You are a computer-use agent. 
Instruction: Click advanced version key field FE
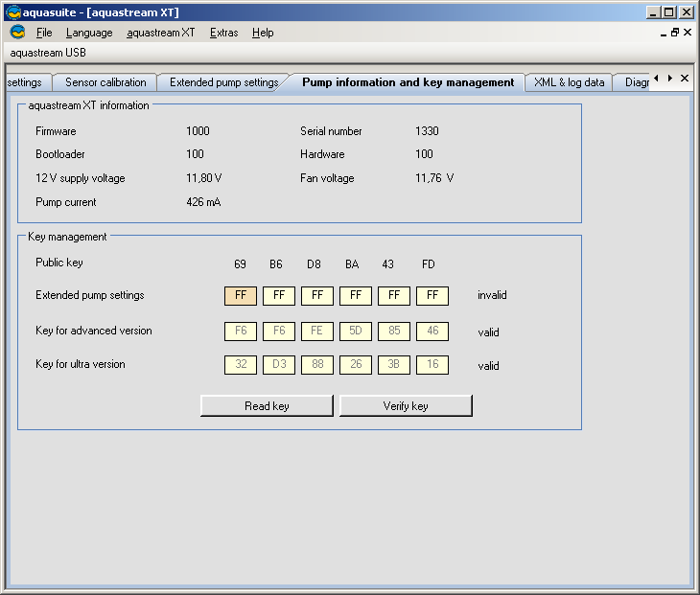point(317,331)
